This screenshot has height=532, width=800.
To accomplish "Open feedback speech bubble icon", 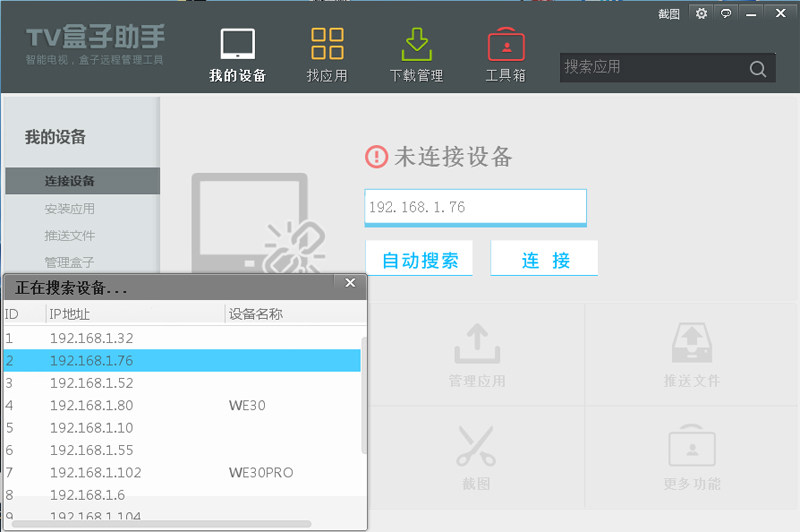I will tap(726, 14).
